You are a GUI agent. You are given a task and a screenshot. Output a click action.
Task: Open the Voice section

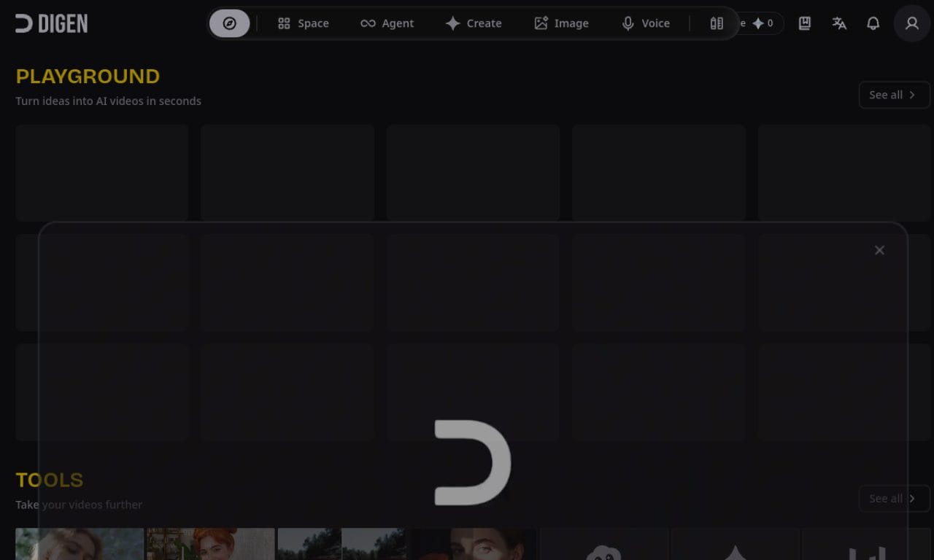coord(646,23)
